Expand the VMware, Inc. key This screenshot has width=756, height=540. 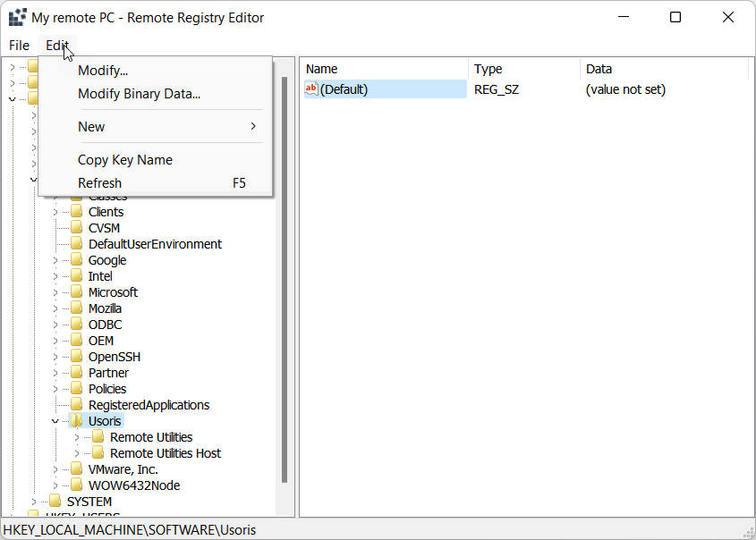pyautogui.click(x=55, y=469)
